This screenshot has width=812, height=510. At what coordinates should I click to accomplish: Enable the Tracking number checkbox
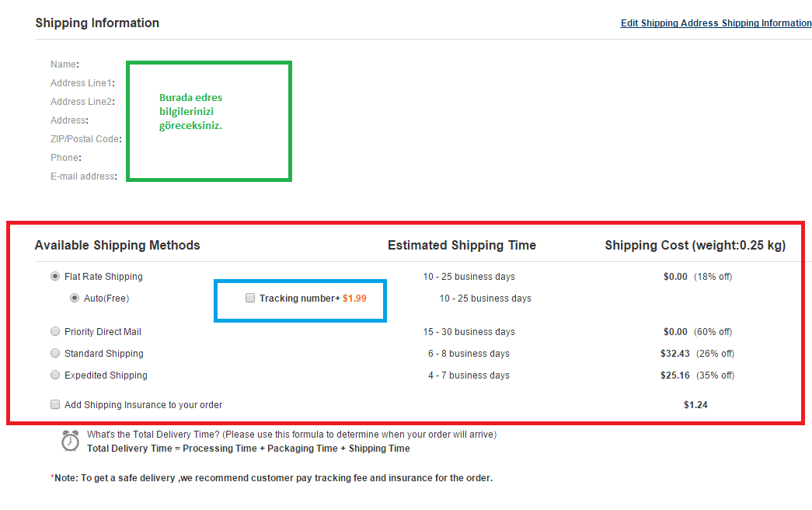click(250, 298)
